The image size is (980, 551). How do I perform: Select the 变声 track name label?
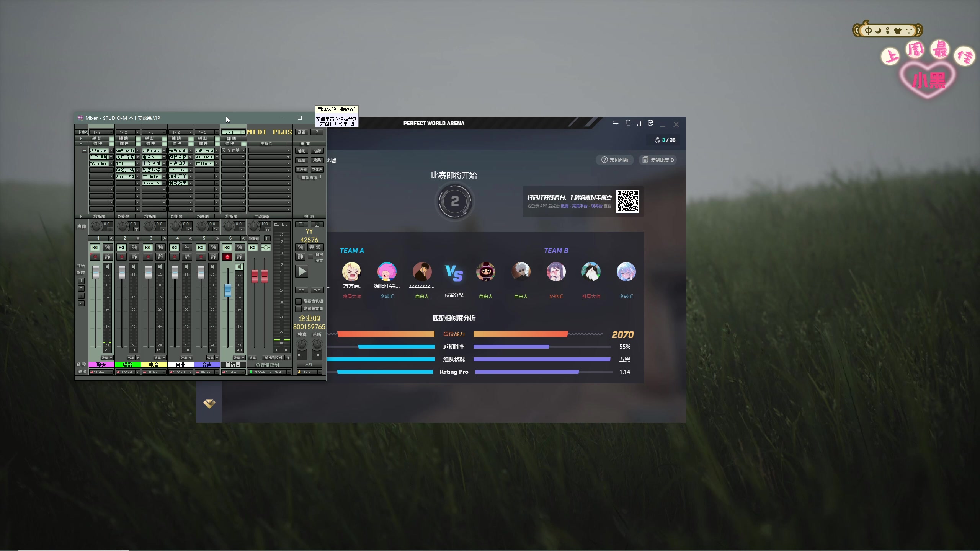click(x=207, y=365)
